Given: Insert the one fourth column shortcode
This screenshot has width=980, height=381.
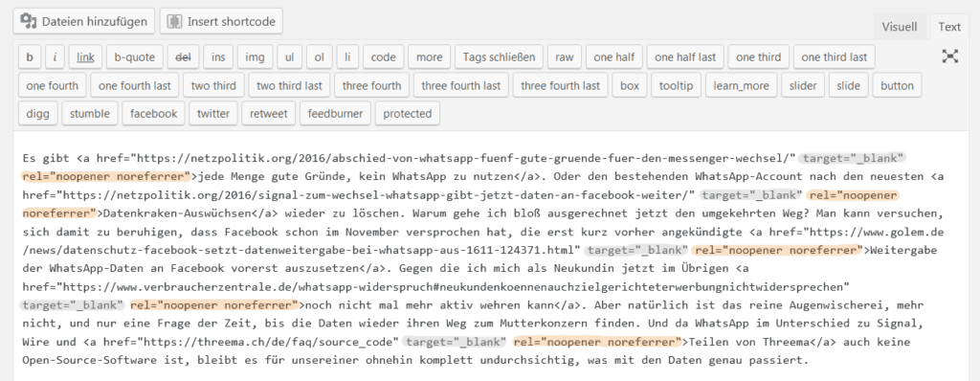Looking at the screenshot, I should (53, 86).
